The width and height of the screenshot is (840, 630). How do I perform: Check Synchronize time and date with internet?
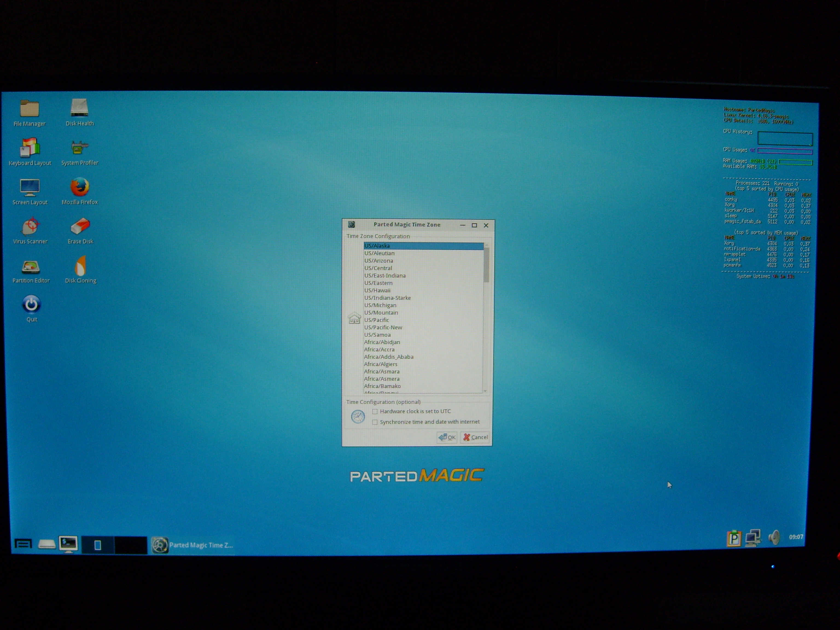(x=375, y=422)
